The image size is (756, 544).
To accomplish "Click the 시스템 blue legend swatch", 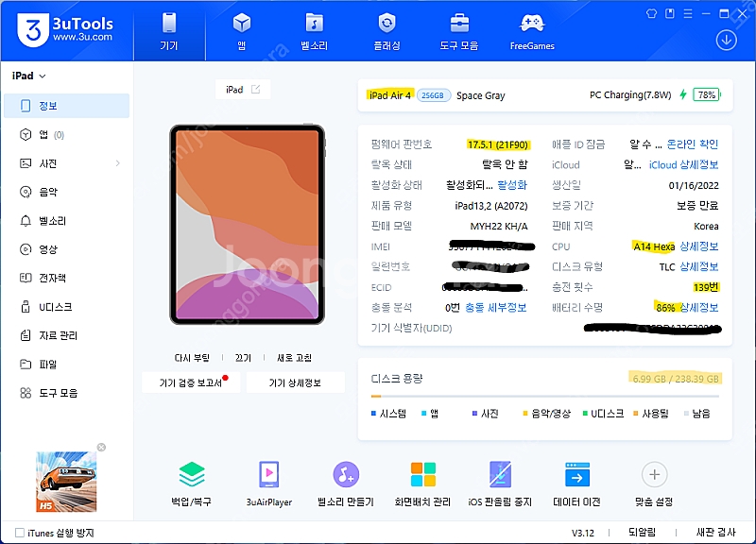I will (373, 414).
